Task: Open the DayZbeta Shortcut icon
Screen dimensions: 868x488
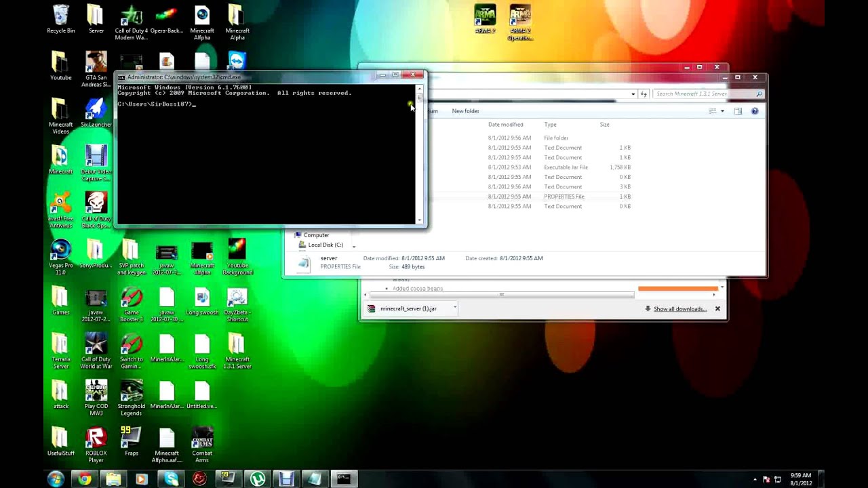Action: (x=237, y=304)
